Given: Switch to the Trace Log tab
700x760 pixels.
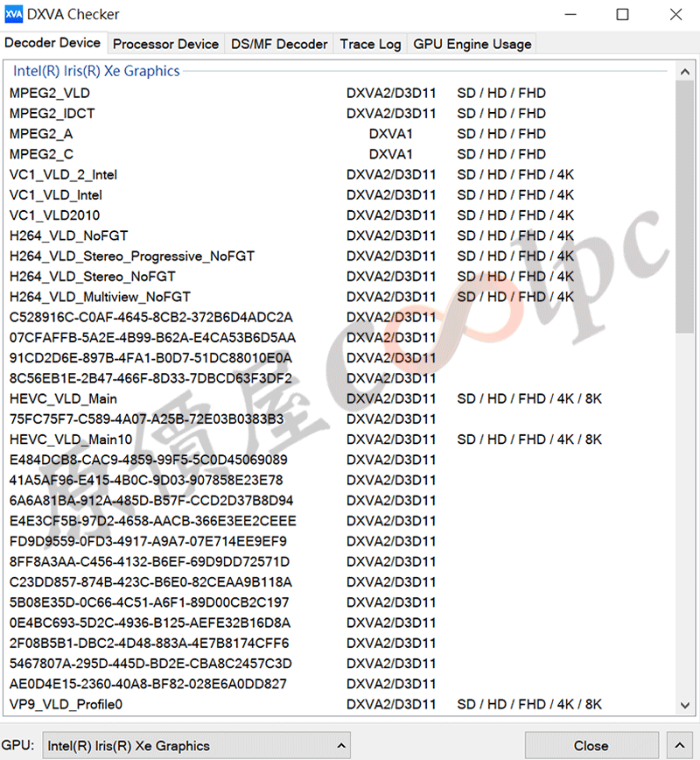Looking at the screenshot, I should 371,44.
